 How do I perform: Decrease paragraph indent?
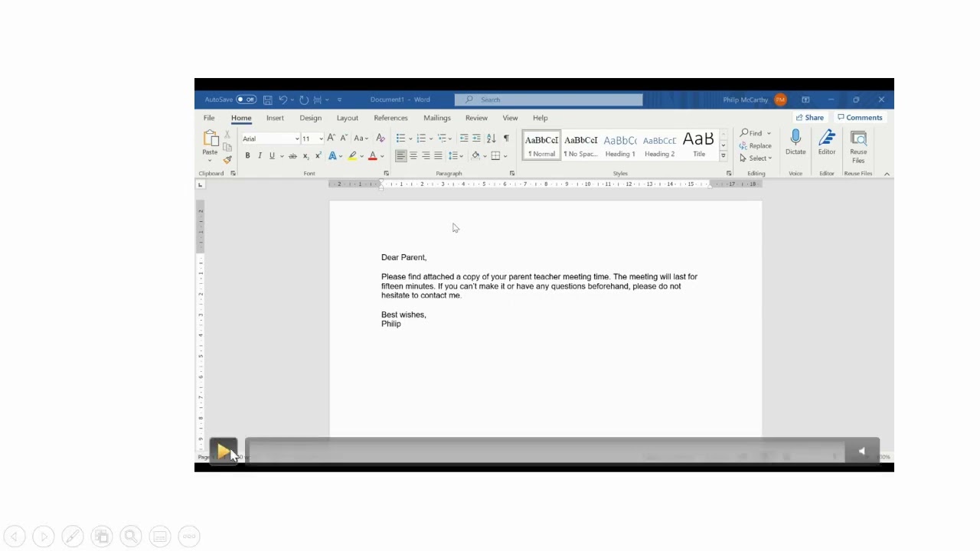464,139
